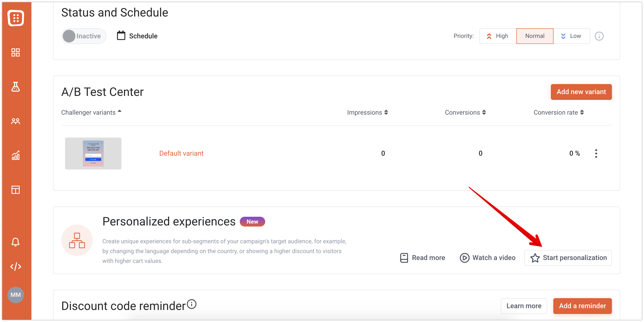This screenshot has width=644, height=322.
Task: Click the priority info icon
Action: 599,36
